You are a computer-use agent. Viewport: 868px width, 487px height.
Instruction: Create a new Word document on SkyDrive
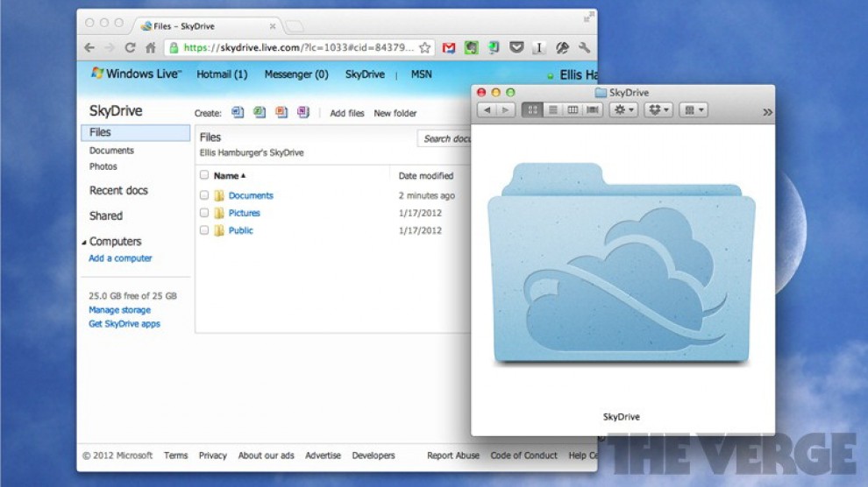238,112
